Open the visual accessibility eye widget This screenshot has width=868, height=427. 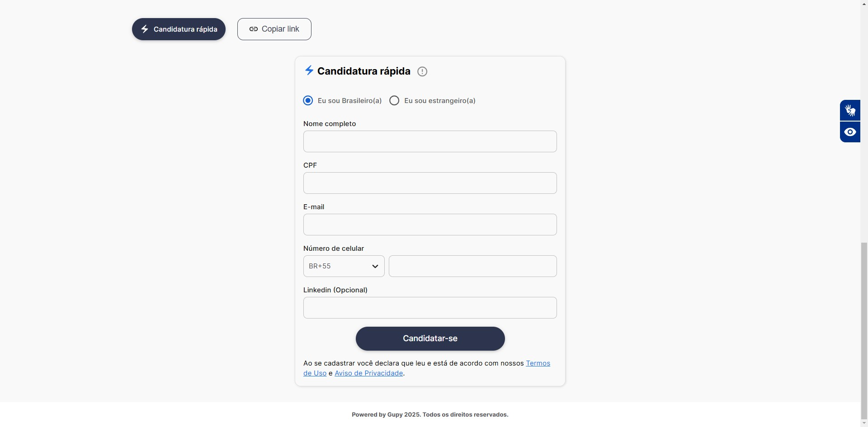point(850,132)
